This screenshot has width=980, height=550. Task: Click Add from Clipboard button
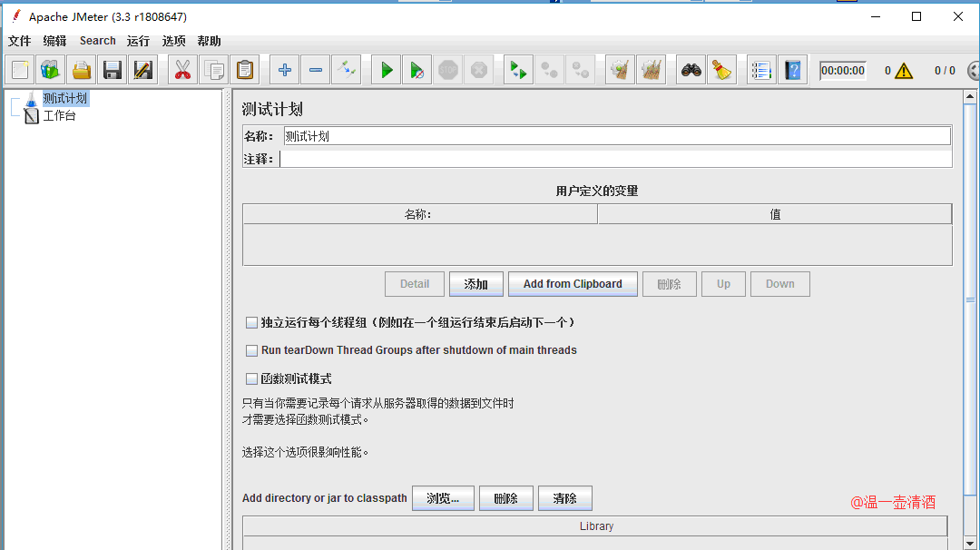coord(573,284)
